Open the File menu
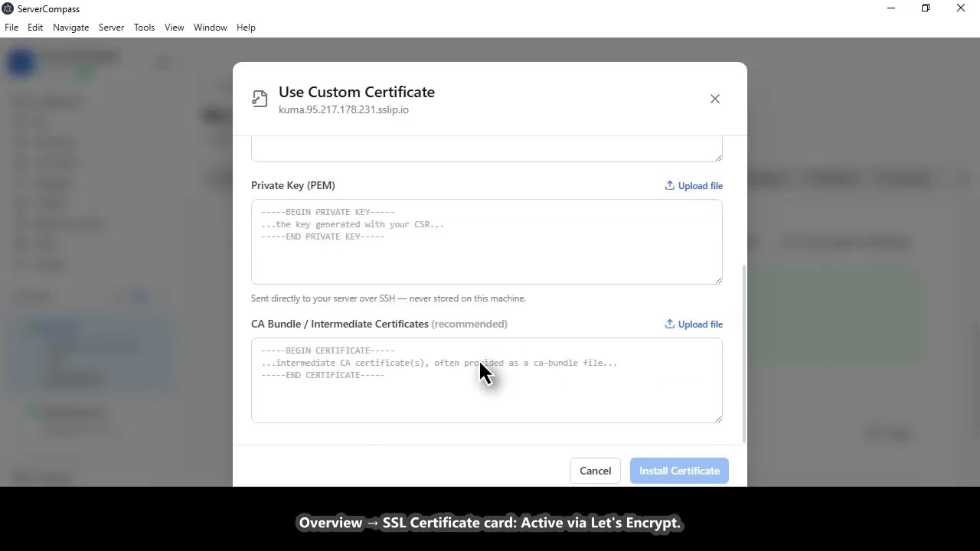 click(11, 28)
